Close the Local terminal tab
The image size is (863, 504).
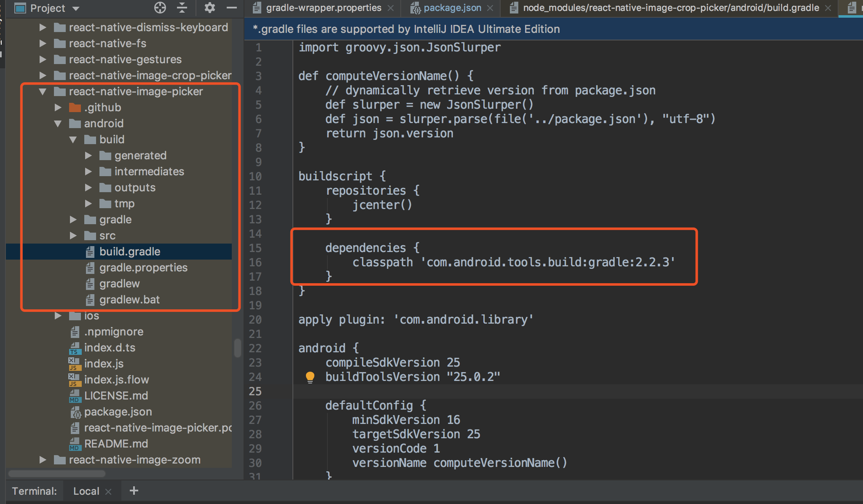[108, 491]
